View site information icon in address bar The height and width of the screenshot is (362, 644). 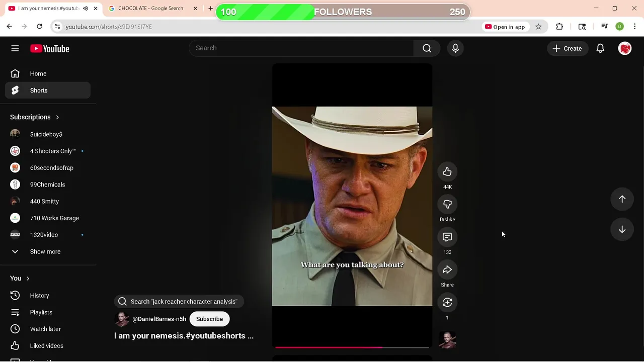coord(57,27)
